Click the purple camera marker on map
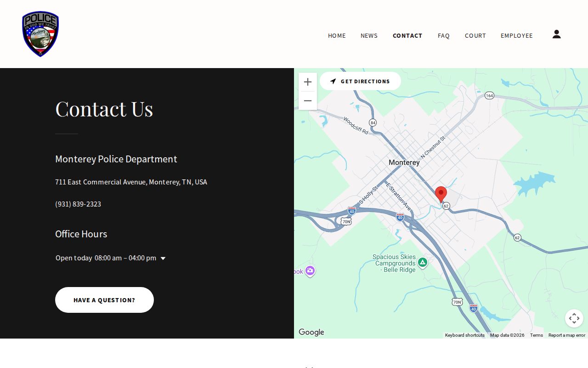Viewport: 588px width, 368px height. pyautogui.click(x=310, y=271)
